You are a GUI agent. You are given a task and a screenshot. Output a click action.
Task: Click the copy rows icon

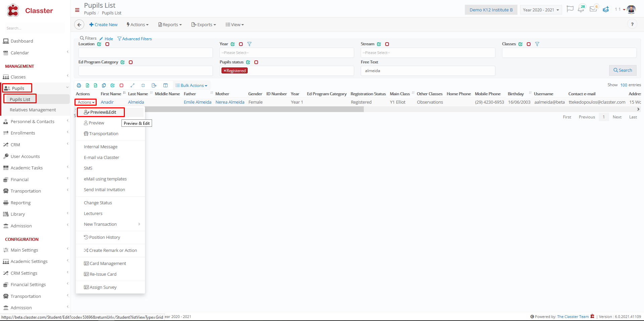point(104,86)
